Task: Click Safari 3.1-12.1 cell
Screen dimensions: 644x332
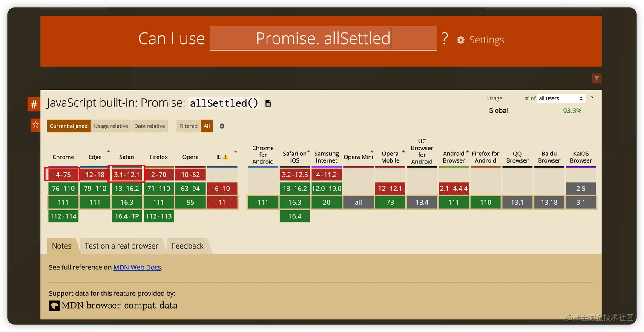Action: tap(127, 175)
